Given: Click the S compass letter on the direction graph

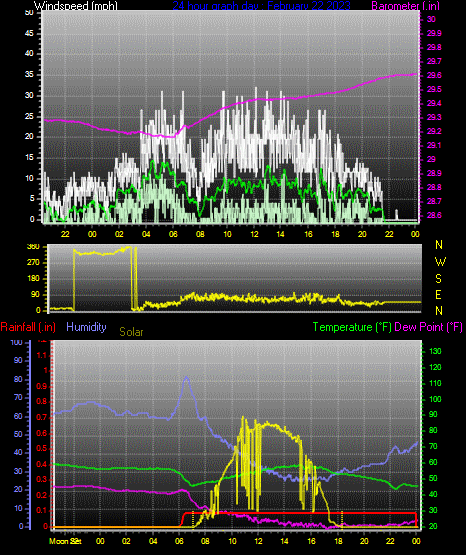Looking at the screenshot, I should pos(438,279).
